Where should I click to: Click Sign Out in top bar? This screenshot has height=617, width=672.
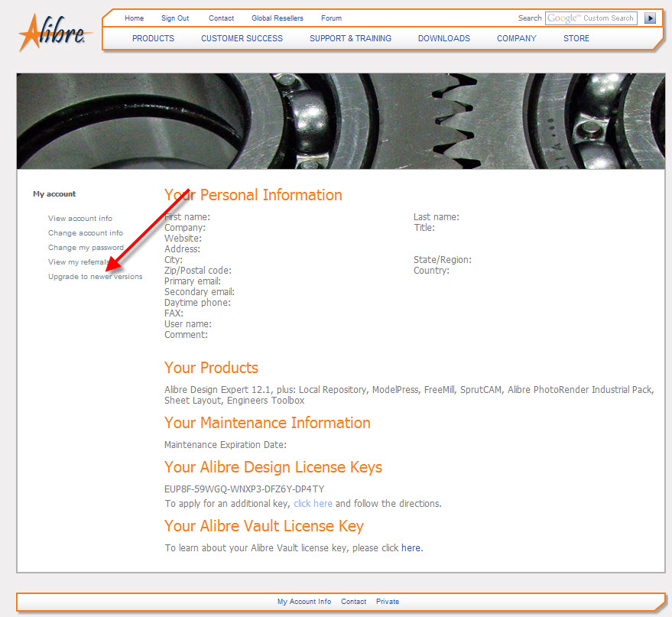click(x=175, y=18)
